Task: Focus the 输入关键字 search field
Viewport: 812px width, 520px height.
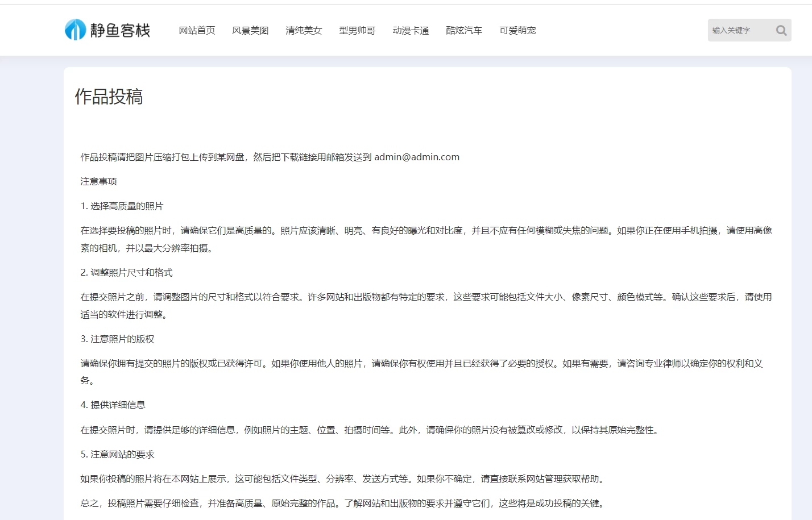Action: tap(739, 31)
